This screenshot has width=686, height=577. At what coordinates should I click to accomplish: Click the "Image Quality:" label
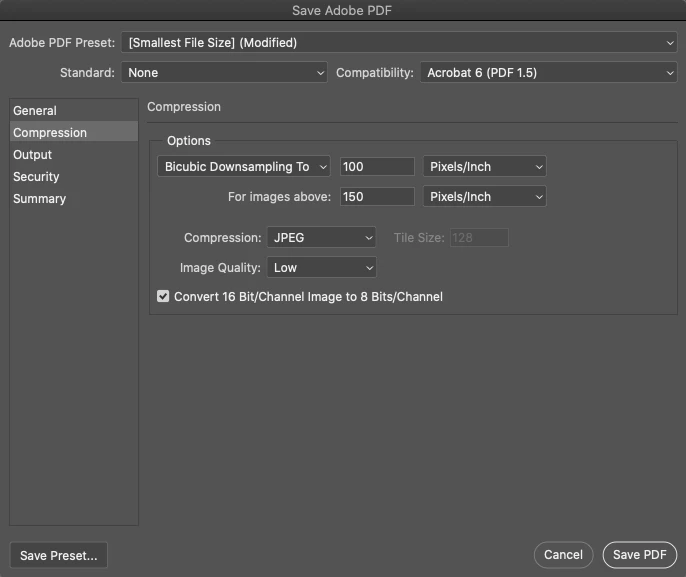point(220,267)
